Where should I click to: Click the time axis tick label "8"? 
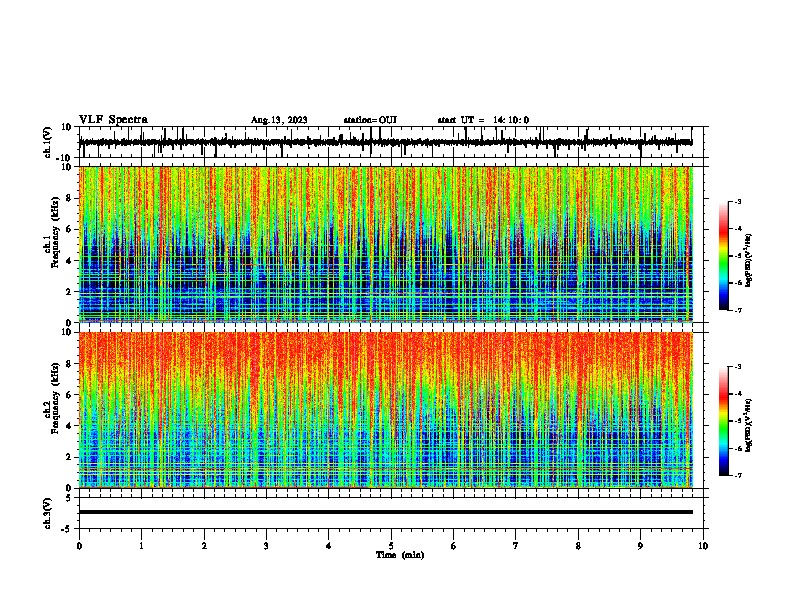(x=578, y=546)
